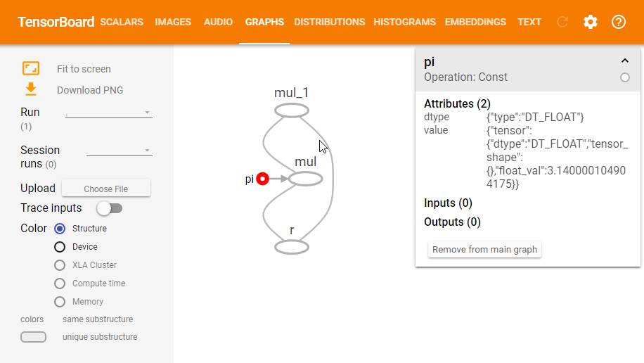The height and width of the screenshot is (363, 644).
Task: Switch to the Scalars tab
Action: pos(122,22)
